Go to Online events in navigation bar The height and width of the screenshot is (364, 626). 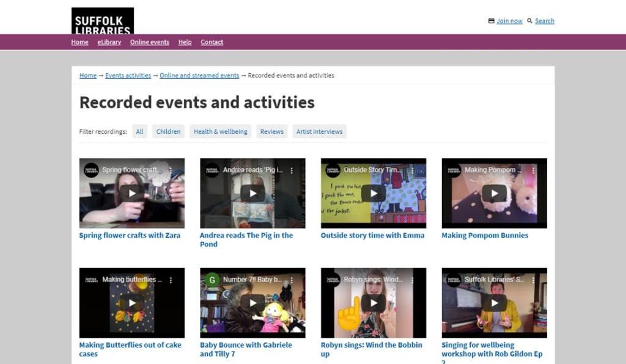point(149,42)
